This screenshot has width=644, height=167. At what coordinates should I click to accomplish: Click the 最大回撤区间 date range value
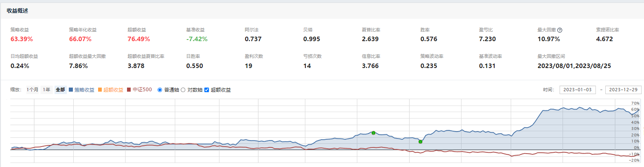(574, 66)
